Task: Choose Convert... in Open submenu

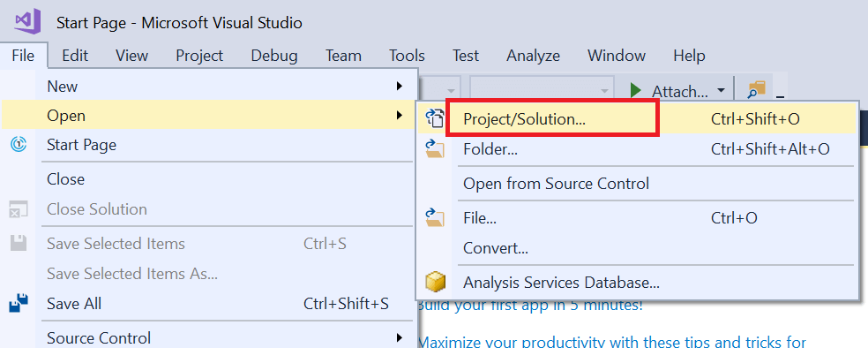Action: tap(496, 247)
